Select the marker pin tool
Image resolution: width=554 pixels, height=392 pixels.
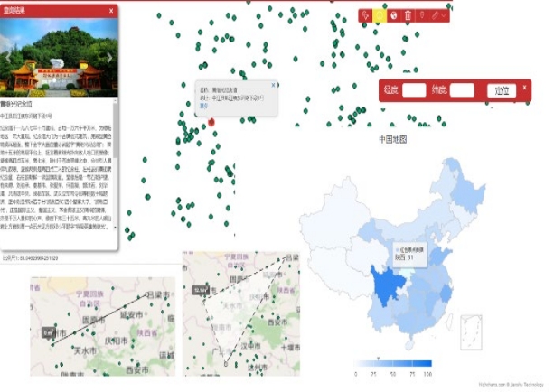(x=421, y=15)
